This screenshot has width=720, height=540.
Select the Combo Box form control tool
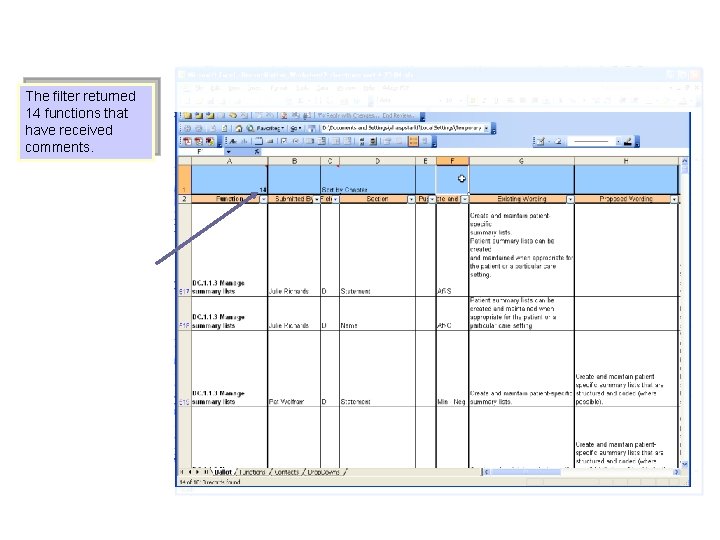click(321, 141)
